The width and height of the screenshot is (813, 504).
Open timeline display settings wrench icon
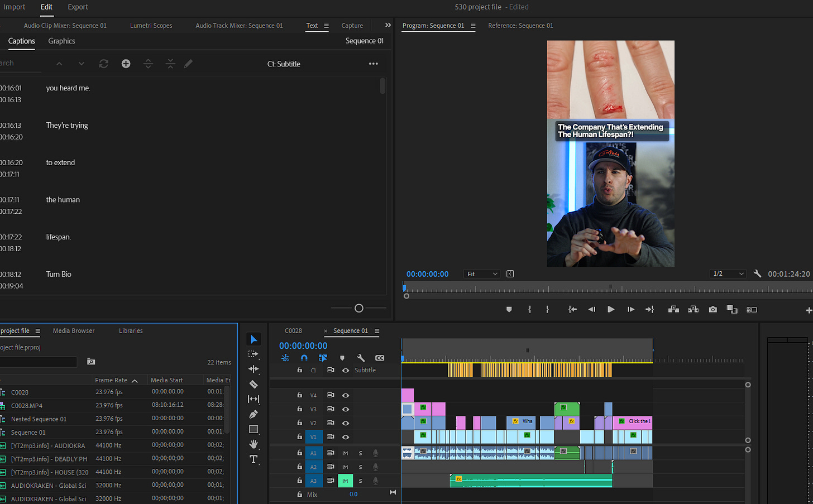(361, 358)
